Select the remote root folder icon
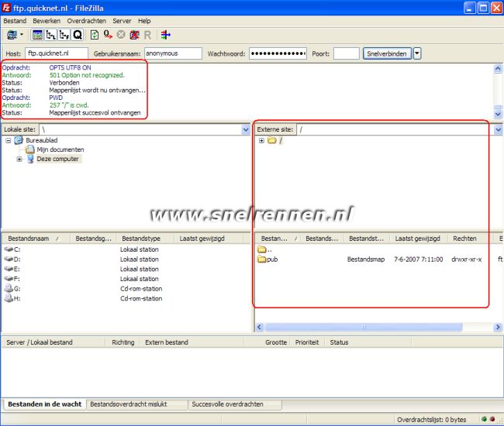The width and height of the screenshot is (504, 426). [x=272, y=140]
